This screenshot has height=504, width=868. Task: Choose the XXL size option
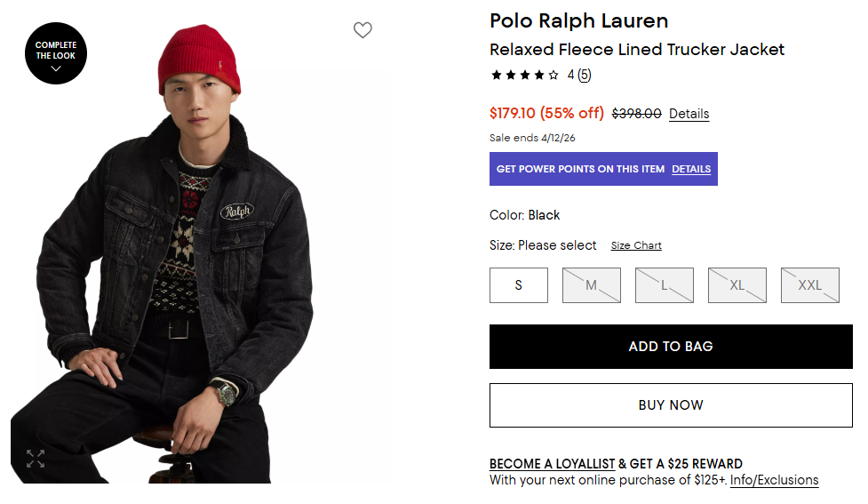(810, 285)
